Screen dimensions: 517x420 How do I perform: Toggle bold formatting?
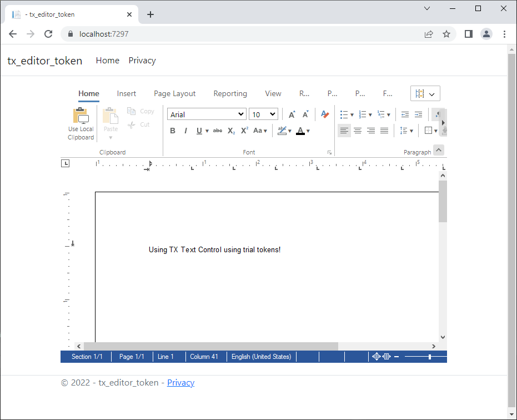173,131
